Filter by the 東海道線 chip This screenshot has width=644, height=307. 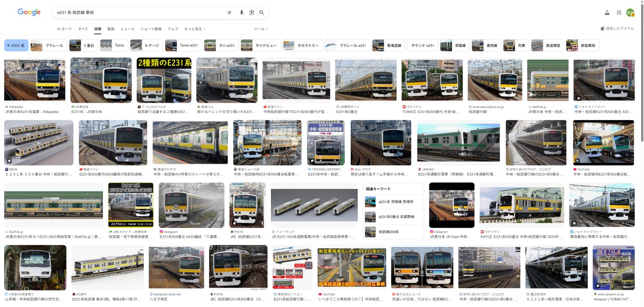coord(388,45)
